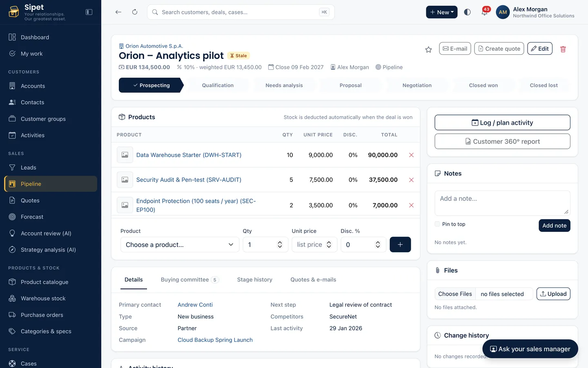
Task: Open My work in the sidebar
Action: coord(51,54)
